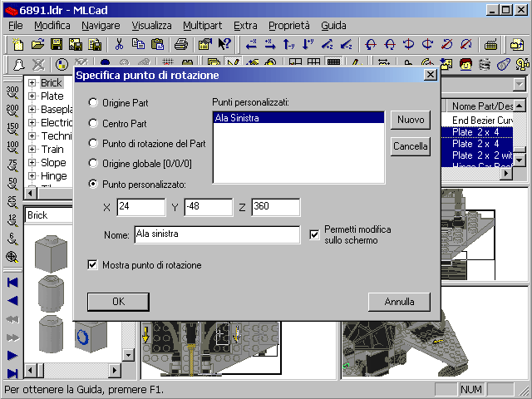Open the File menu
The width and height of the screenshot is (532, 399).
coord(16,26)
